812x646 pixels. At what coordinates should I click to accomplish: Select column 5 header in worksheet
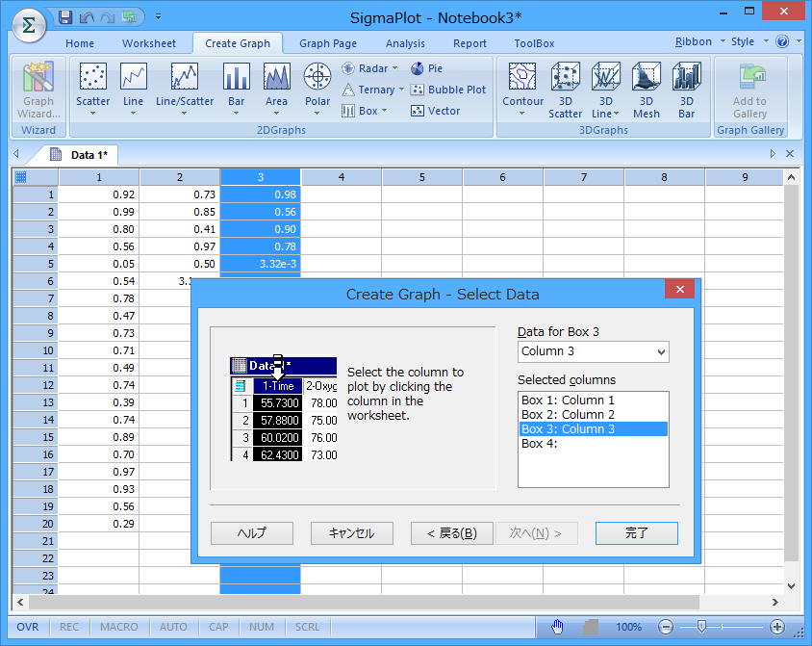422,177
